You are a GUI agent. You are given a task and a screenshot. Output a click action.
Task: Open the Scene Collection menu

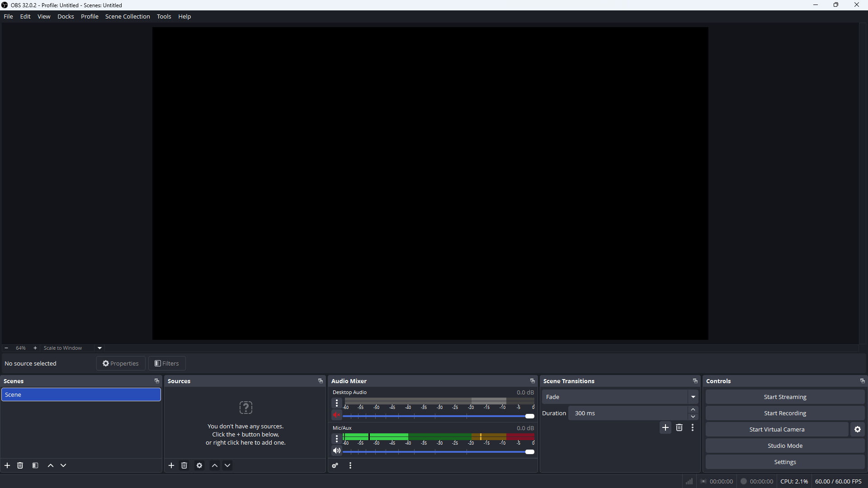click(x=127, y=16)
